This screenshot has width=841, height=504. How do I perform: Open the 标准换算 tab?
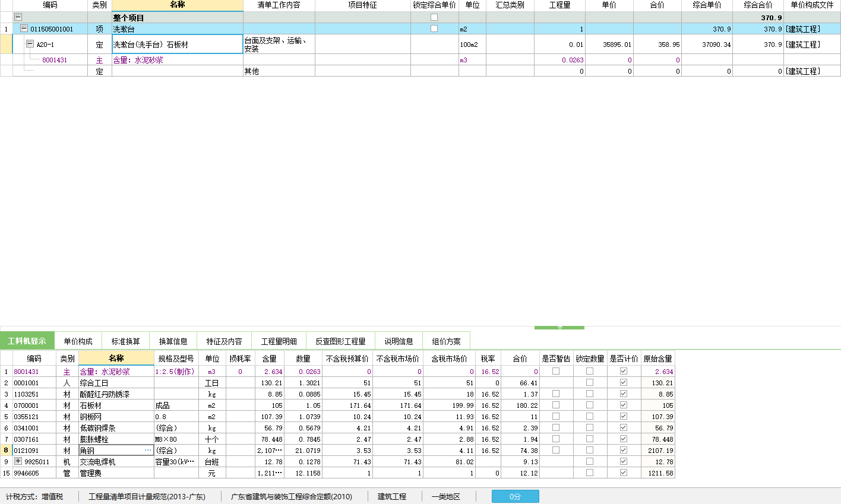pyautogui.click(x=126, y=341)
